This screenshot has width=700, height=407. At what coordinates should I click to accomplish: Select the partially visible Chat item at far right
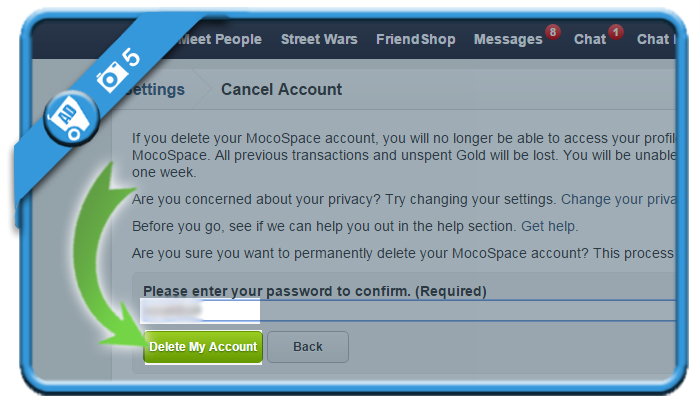(656, 39)
